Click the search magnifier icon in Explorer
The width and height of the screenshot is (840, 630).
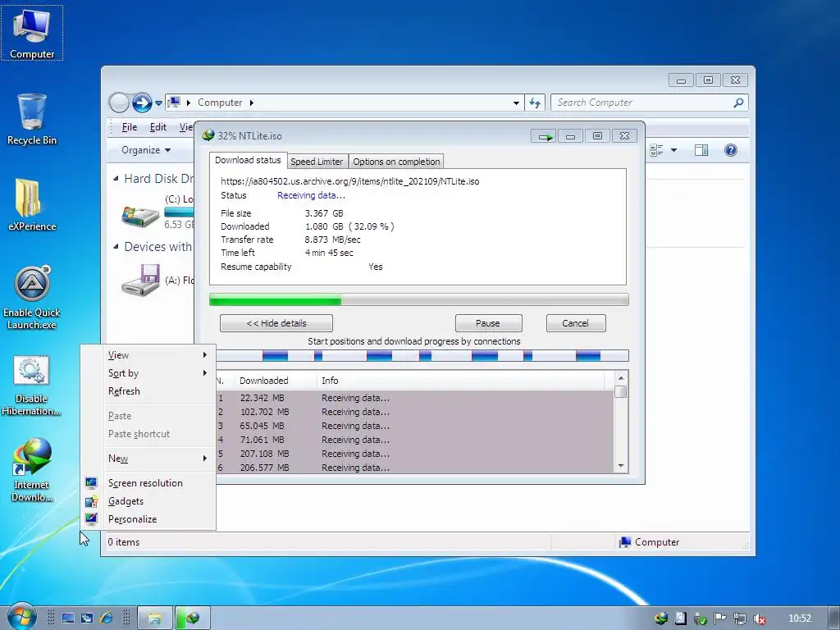(738, 103)
